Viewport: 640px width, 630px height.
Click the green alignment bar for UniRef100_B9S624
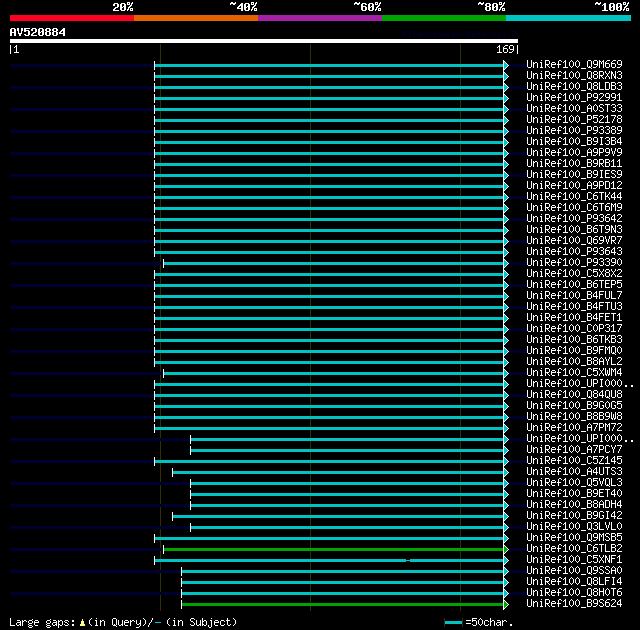tap(343, 605)
